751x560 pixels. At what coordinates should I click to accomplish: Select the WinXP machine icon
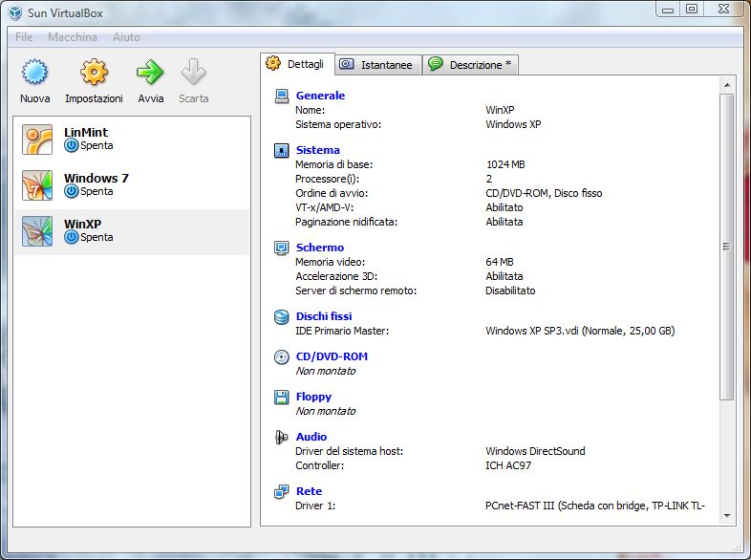click(x=37, y=231)
